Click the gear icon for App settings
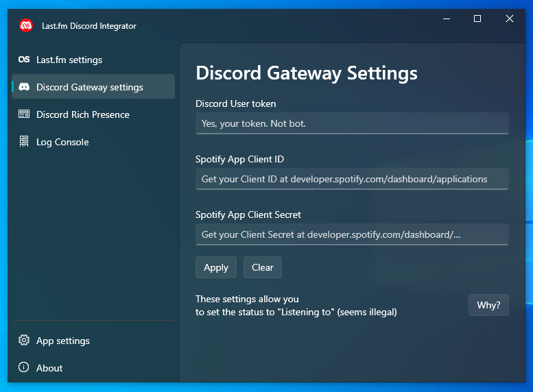This screenshot has height=392, width=533. (24, 340)
